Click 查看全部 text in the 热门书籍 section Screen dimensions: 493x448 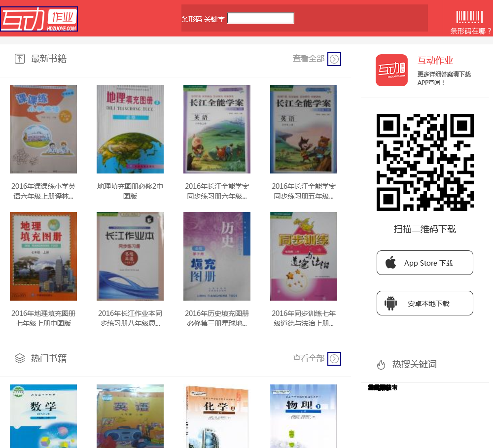309,358
